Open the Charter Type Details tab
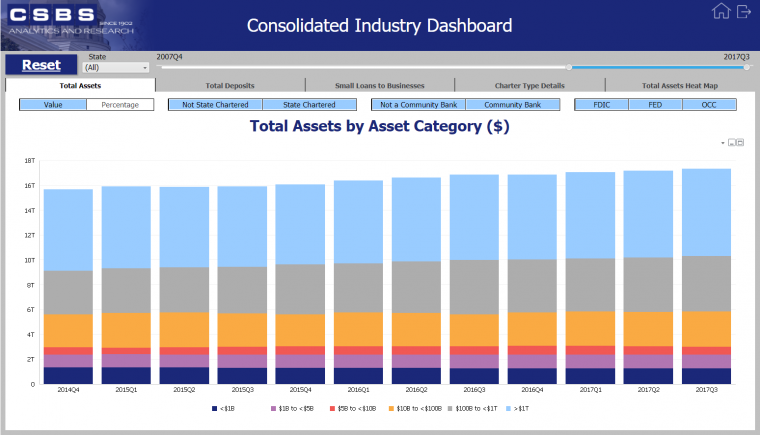 [x=530, y=86]
